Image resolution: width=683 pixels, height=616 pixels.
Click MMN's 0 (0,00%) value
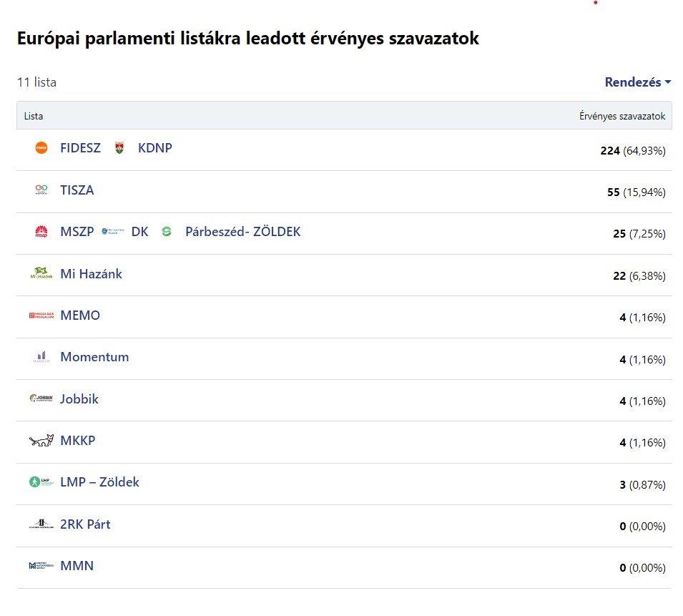[x=642, y=567]
